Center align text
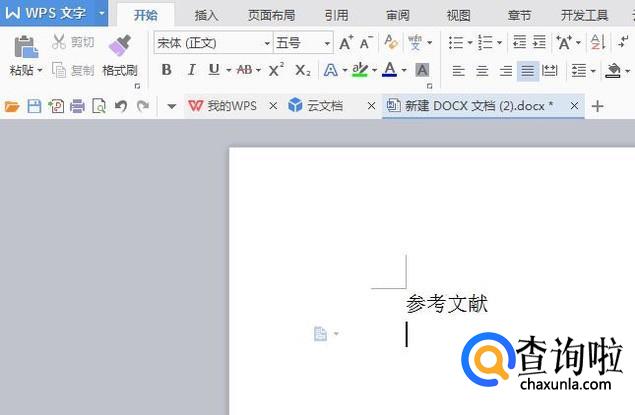Image resolution: width=635 pixels, height=415 pixels. coord(482,71)
